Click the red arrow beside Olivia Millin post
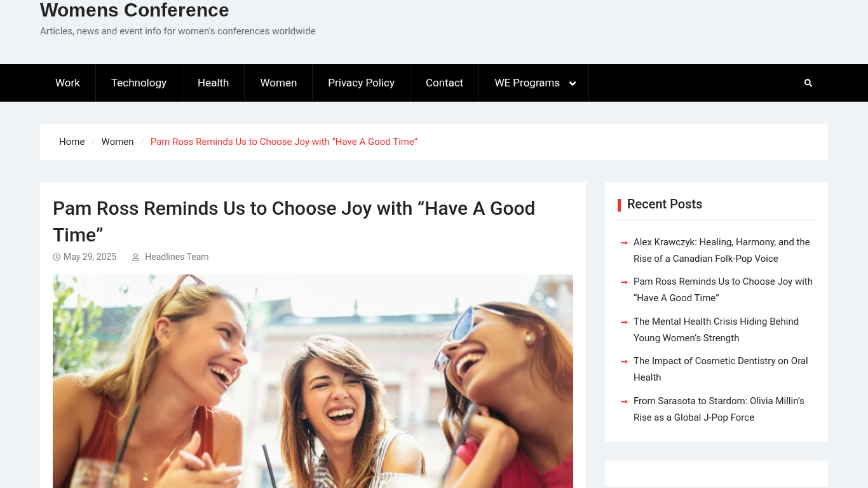Viewport: 868px width, 488px height. click(x=624, y=402)
